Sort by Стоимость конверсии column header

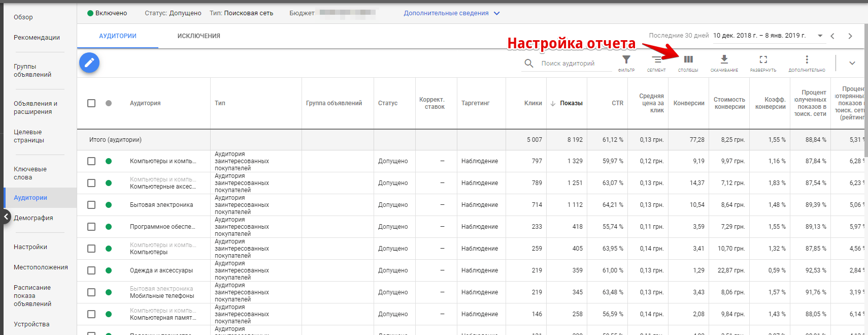tap(729, 103)
